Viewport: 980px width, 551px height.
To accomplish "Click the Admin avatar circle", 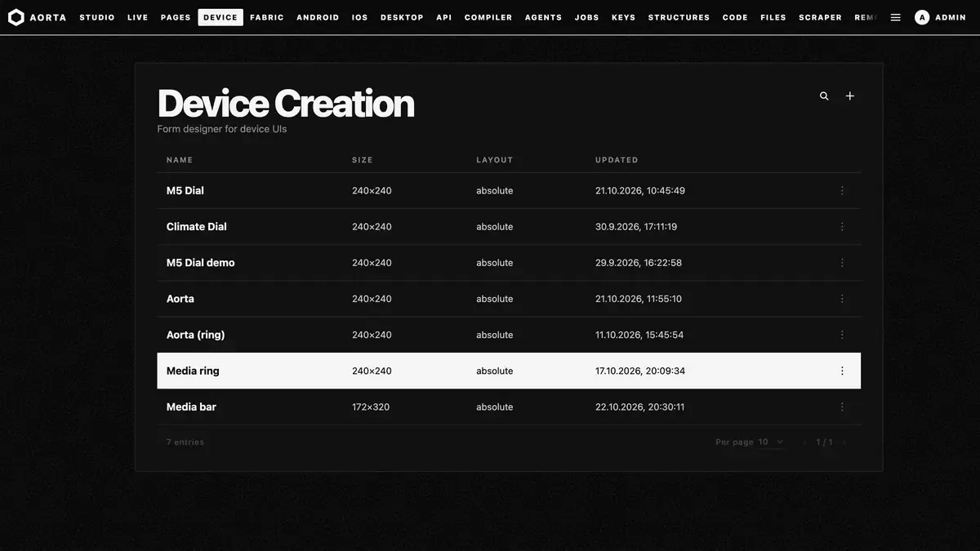I will point(922,17).
